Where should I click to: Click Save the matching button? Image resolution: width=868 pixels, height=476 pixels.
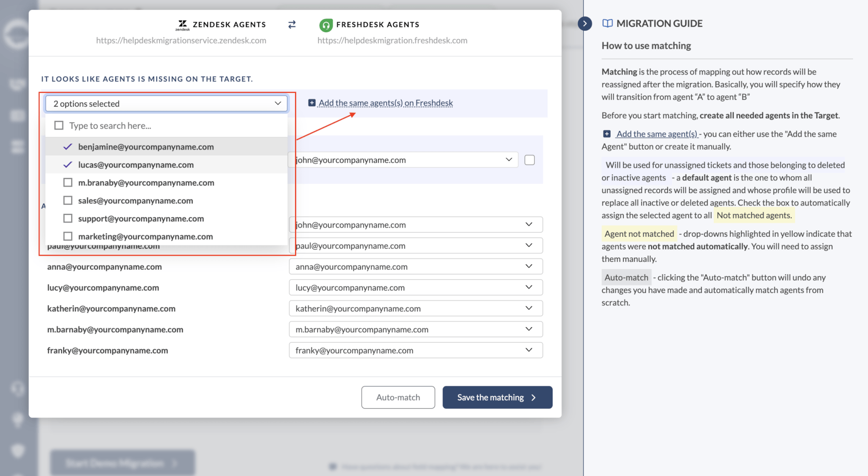tap(497, 397)
